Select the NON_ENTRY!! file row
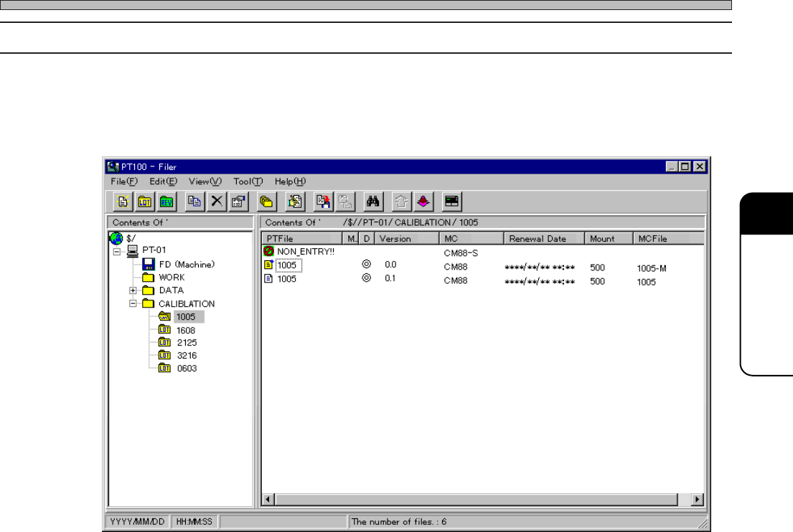This screenshot has height=532, width=793. pyautogui.click(x=305, y=252)
